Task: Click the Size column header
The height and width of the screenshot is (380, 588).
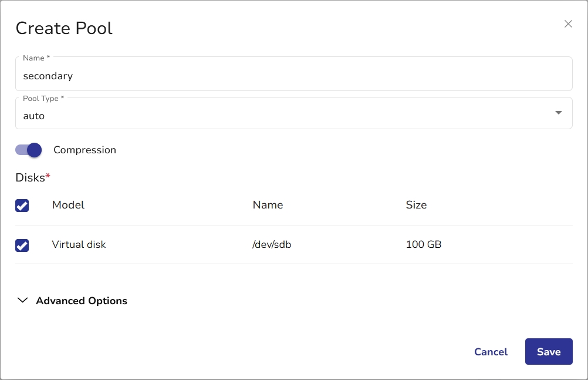Action: tap(416, 205)
